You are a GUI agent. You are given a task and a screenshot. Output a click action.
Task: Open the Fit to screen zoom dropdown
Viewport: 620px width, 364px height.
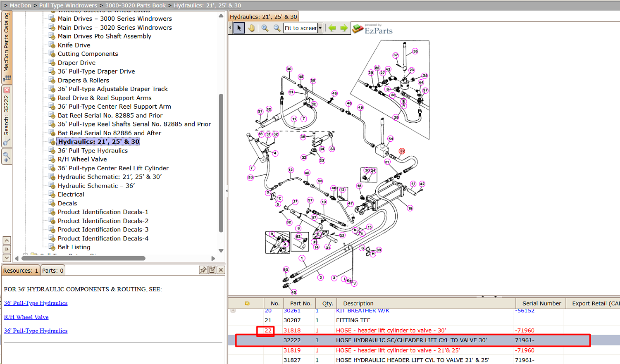point(320,28)
